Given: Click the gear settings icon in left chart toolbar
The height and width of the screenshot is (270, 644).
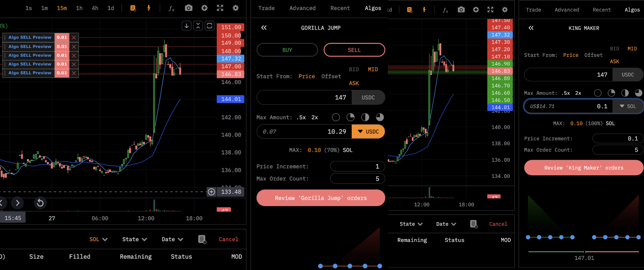Looking at the screenshot, I should click(235, 8).
